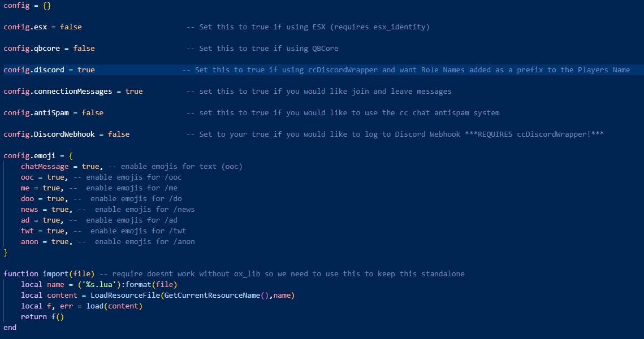Image resolution: width=644 pixels, height=339 pixels.
Task: Click the ccDiscordWrapper word in discord comment
Action: tap(347, 70)
